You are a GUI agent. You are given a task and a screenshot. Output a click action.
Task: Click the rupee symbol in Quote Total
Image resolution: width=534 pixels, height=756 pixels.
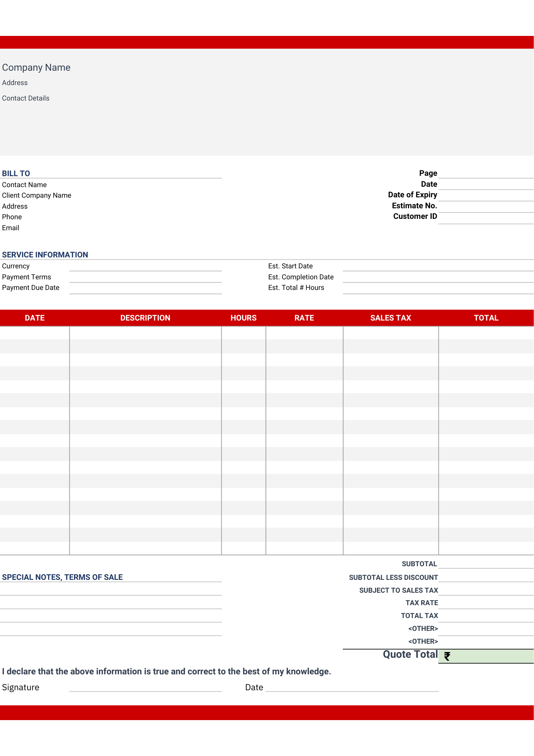tap(447, 656)
